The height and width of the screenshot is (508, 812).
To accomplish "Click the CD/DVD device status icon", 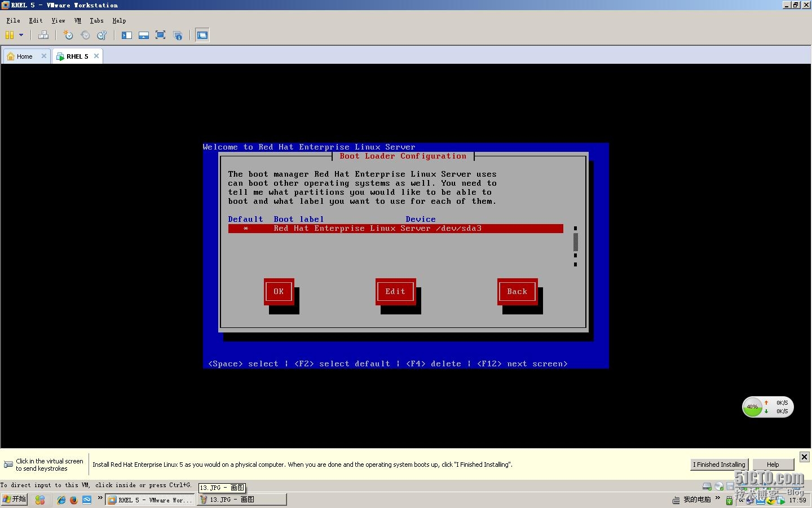I will [719, 486].
